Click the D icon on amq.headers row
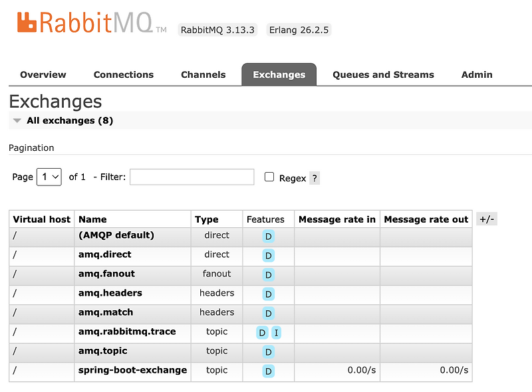 coord(268,294)
